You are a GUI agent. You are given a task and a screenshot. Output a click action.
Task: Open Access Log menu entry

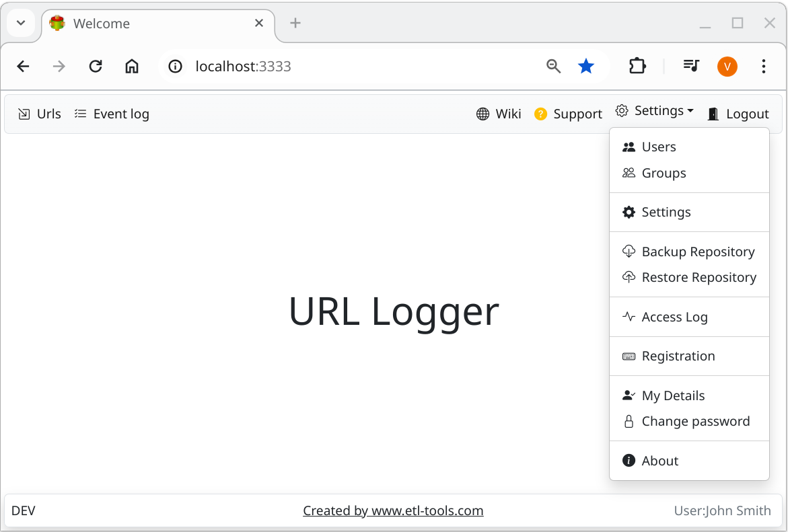pyautogui.click(x=689, y=317)
